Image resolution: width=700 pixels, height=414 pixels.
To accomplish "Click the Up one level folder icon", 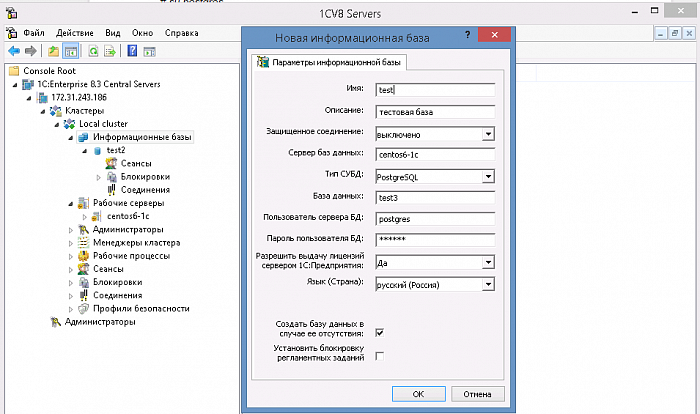I will (x=54, y=51).
